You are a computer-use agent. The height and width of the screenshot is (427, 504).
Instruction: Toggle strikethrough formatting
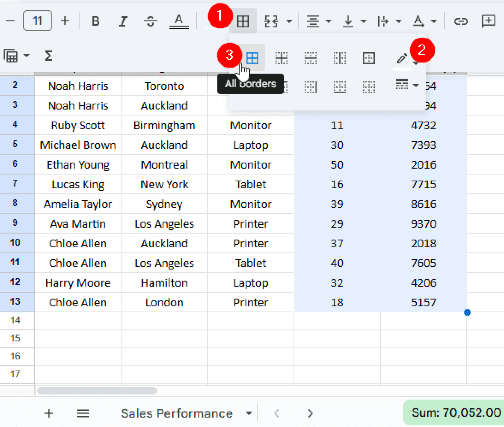click(151, 21)
